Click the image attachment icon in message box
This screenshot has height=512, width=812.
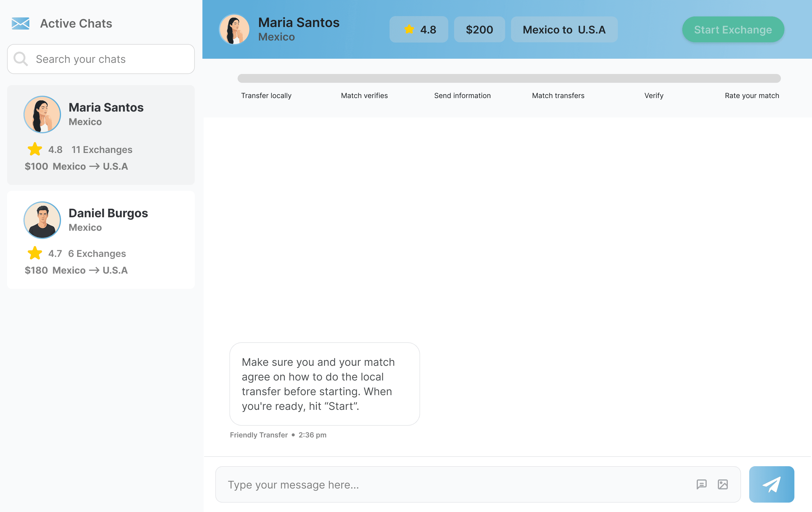723,484
